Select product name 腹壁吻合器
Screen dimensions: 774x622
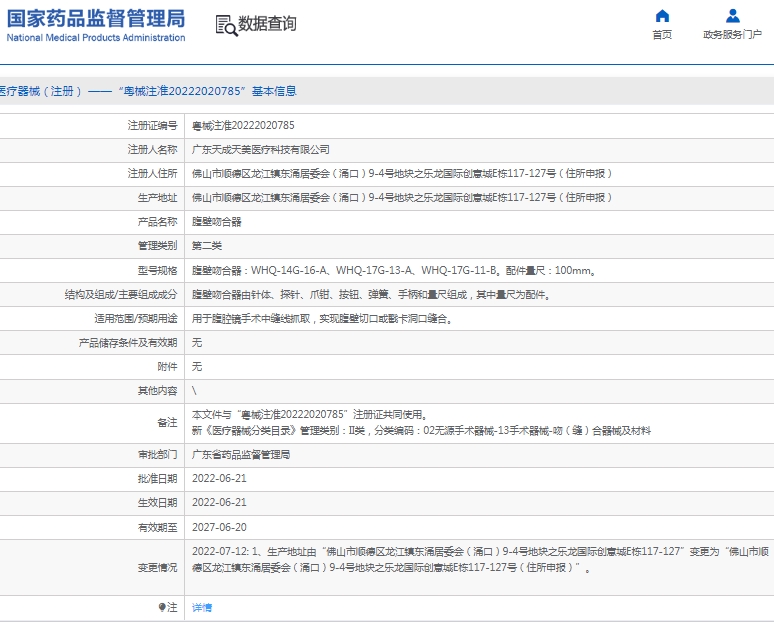(x=217, y=222)
